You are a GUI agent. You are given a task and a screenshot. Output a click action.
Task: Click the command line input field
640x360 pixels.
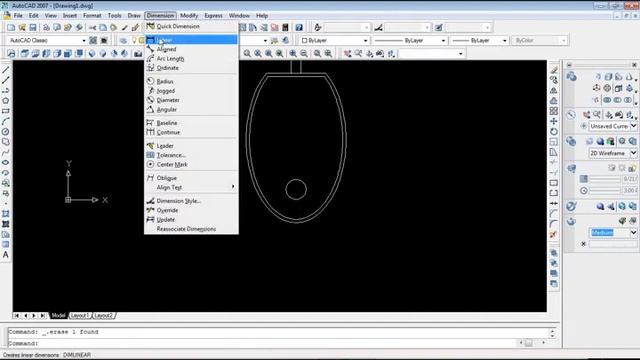click(x=261, y=343)
